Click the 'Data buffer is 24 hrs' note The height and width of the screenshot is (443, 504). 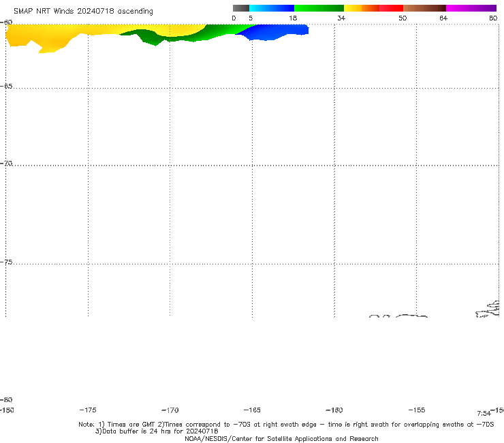click(157, 431)
